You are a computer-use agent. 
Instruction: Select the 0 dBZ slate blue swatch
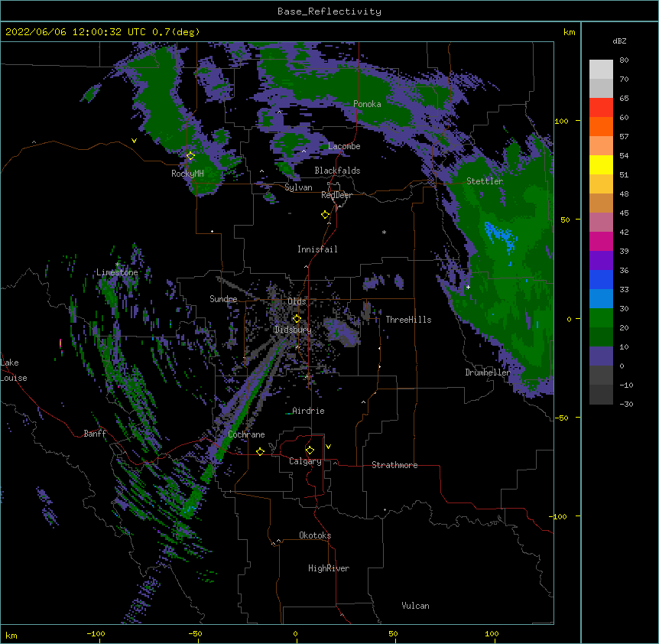point(601,356)
